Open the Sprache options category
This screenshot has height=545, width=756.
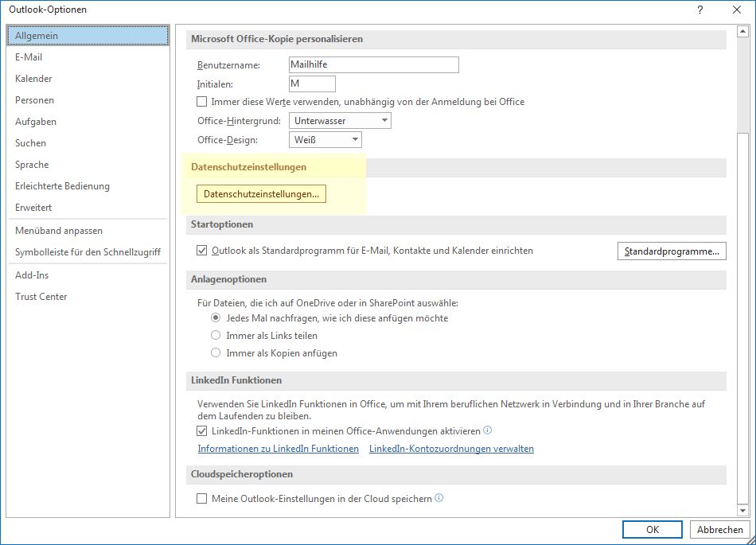pyautogui.click(x=88, y=165)
